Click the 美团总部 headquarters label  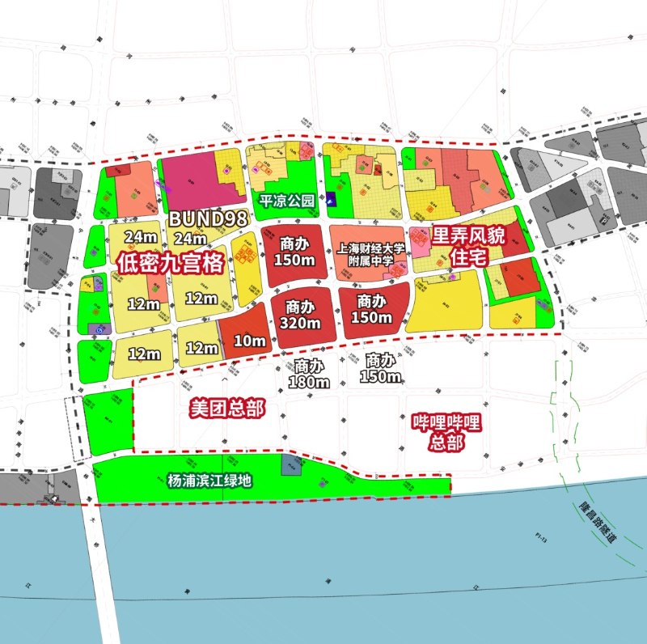tap(226, 409)
